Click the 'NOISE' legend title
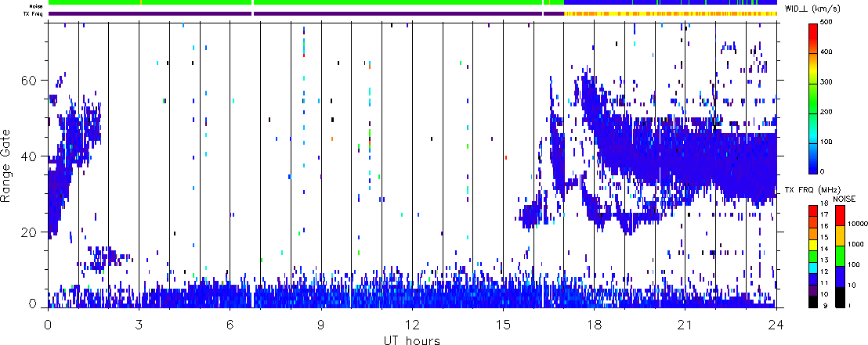868x345 pixels. point(844,199)
